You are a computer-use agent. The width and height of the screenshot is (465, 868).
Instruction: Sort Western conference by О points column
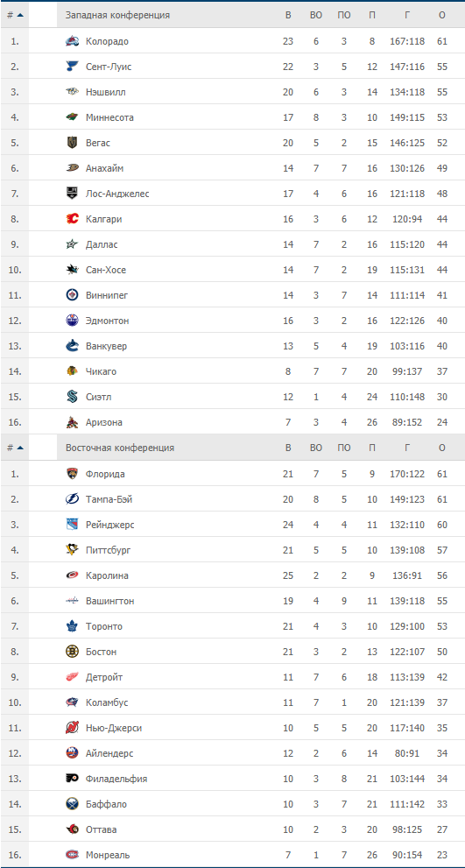click(x=441, y=16)
